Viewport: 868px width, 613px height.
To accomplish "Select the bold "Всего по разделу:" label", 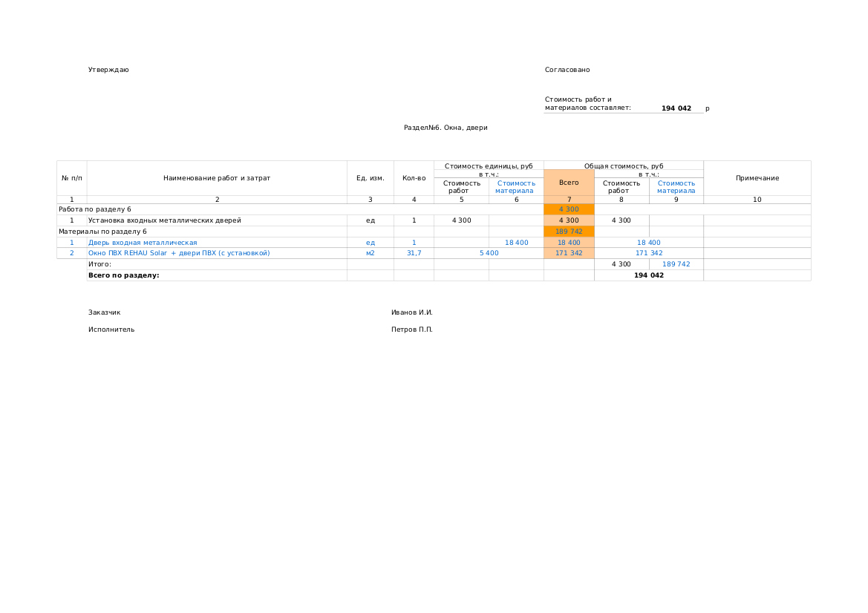I will click(x=123, y=275).
